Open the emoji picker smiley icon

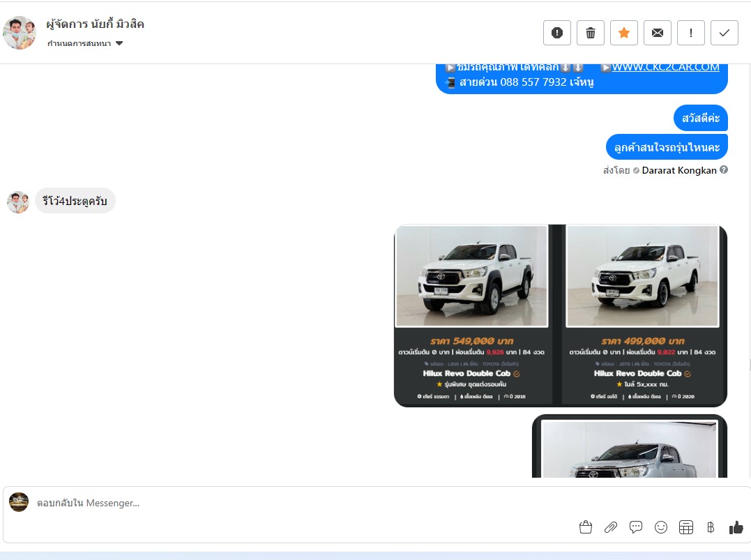661,527
